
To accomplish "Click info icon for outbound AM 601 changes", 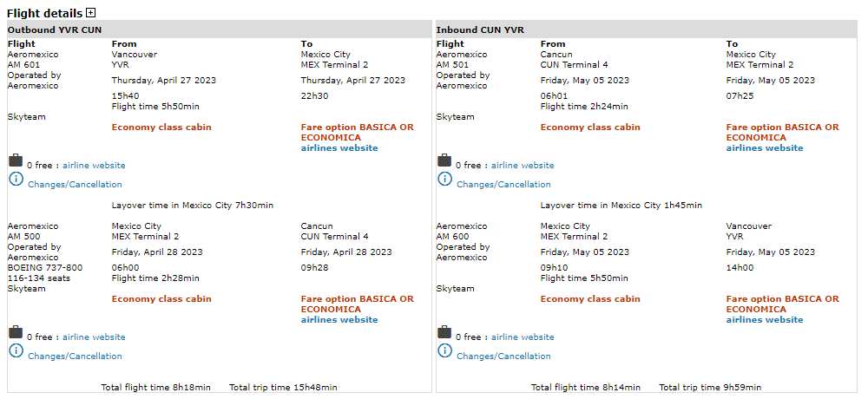I will [16, 179].
